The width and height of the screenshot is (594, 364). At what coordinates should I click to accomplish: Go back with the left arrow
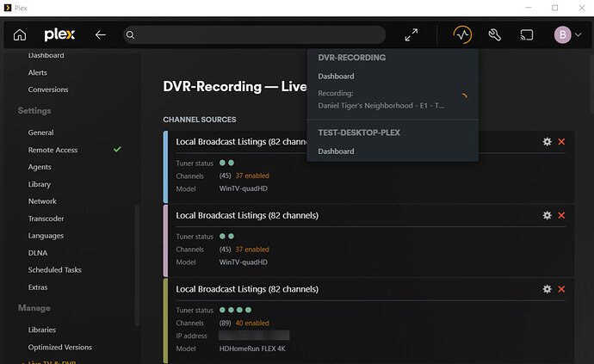(x=101, y=34)
